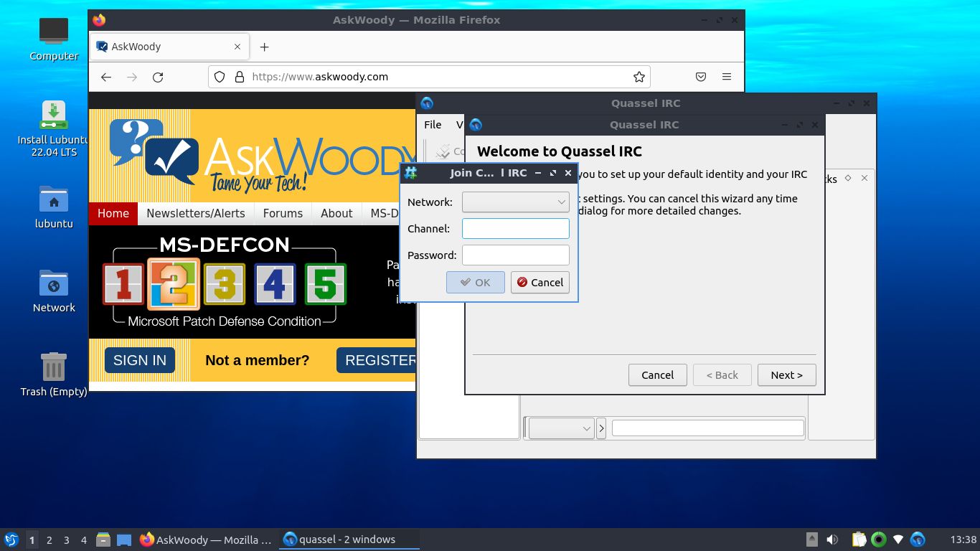The height and width of the screenshot is (551, 980).
Task: Open the removable media eject tray icon
Action: pyautogui.click(x=812, y=540)
